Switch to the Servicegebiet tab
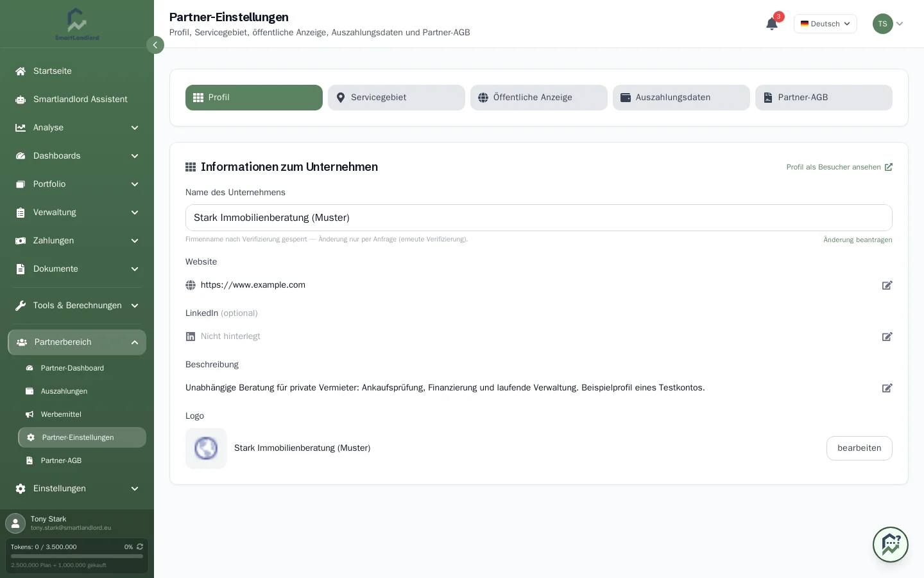 click(x=397, y=98)
